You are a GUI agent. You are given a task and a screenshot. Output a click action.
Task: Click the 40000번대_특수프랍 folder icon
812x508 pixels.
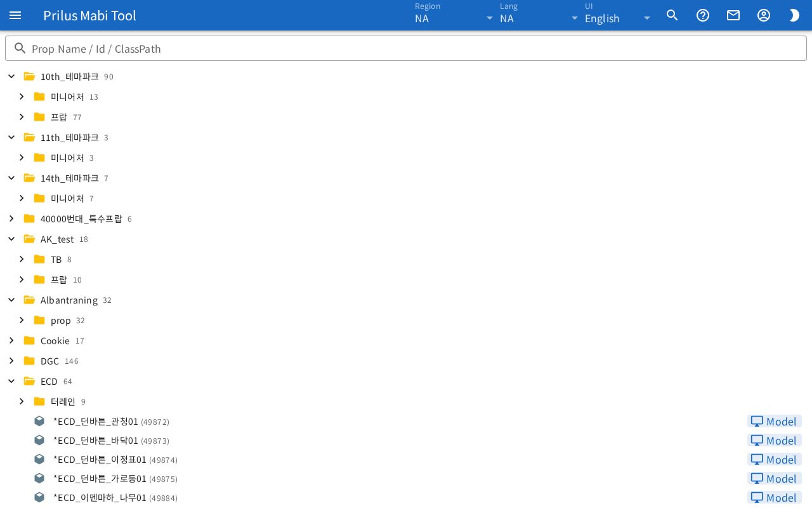tap(29, 218)
